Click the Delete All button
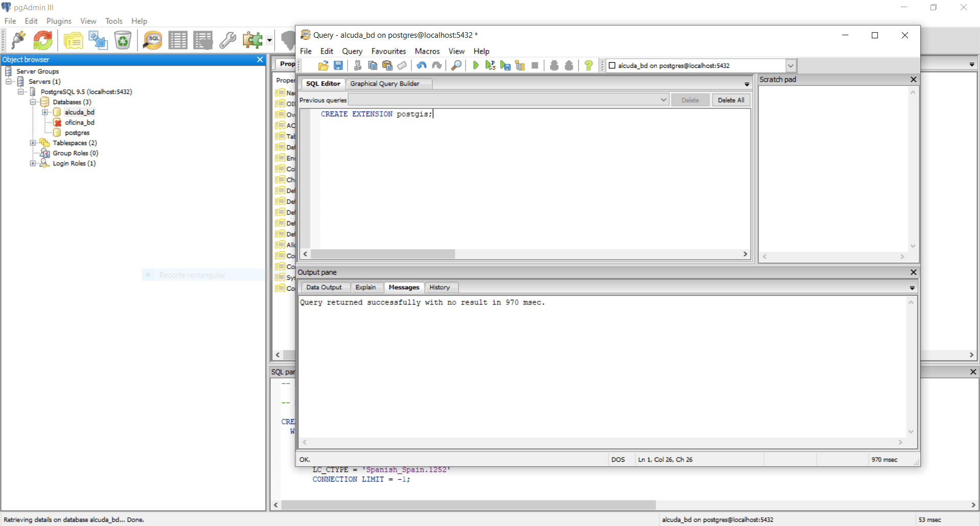 pyautogui.click(x=730, y=100)
